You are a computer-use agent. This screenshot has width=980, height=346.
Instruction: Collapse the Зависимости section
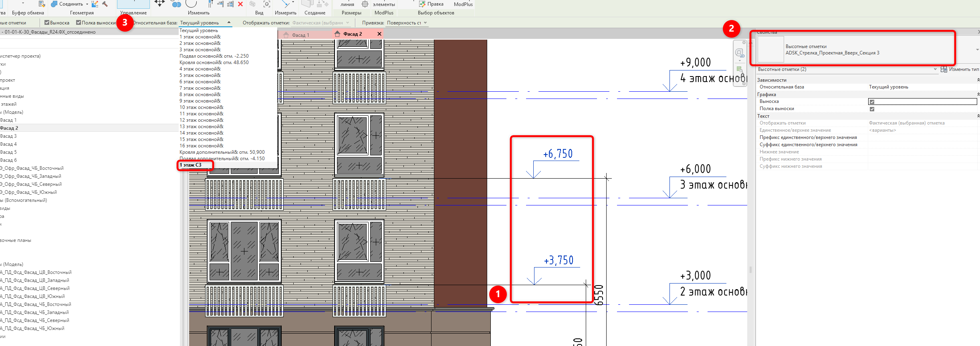(x=978, y=80)
